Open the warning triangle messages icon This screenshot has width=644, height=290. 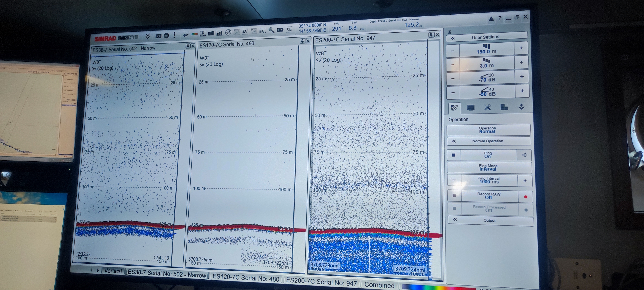coord(491,19)
